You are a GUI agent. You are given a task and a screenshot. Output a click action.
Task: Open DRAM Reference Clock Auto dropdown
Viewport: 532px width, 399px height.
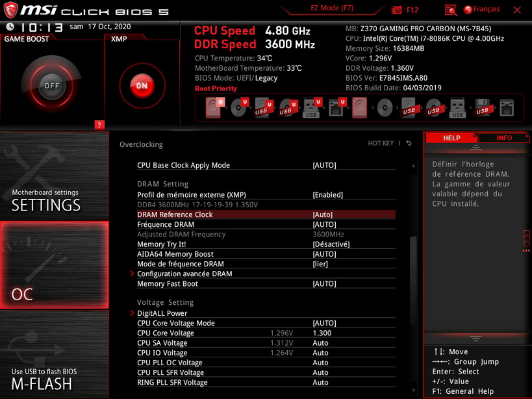[323, 214]
